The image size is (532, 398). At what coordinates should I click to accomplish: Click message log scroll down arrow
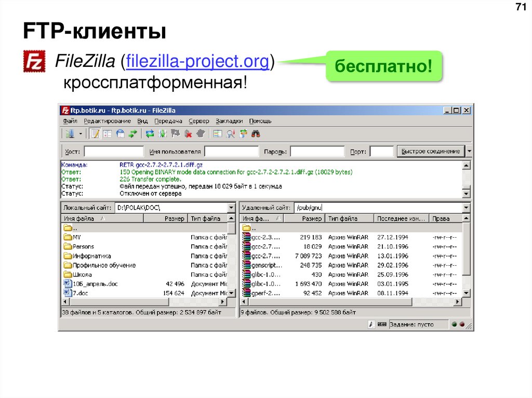click(x=466, y=194)
